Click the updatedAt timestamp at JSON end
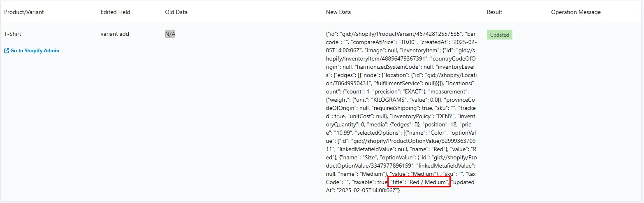 (x=365, y=190)
